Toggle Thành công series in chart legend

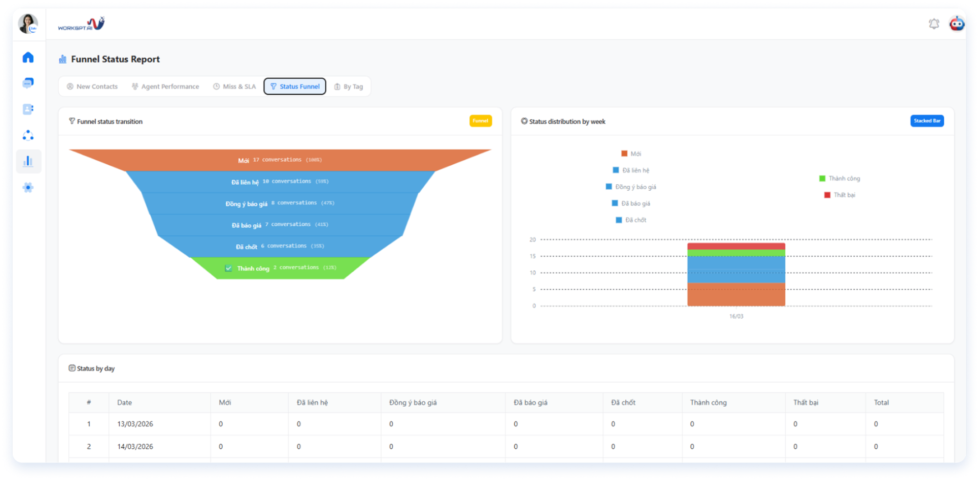840,178
